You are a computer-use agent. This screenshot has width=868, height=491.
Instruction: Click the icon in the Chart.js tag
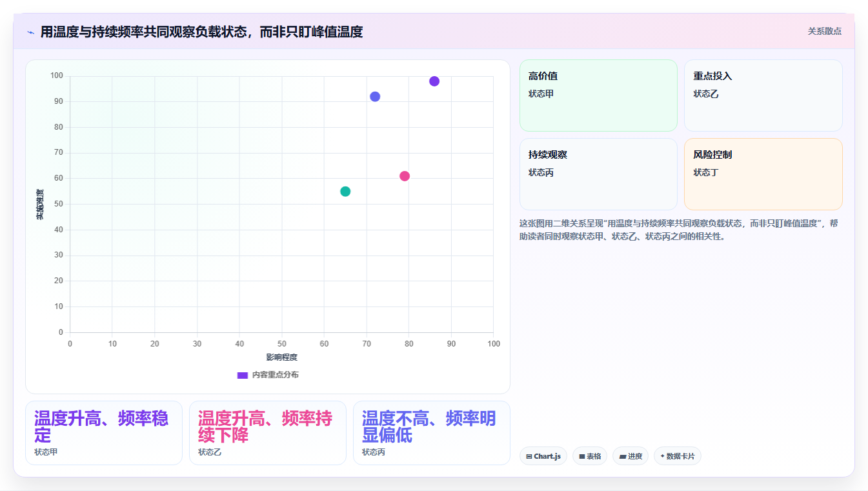click(529, 456)
